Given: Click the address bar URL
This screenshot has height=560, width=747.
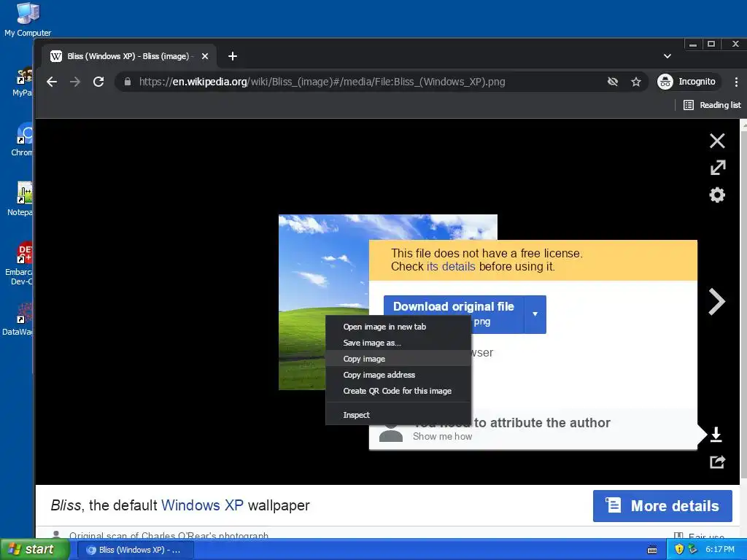Looking at the screenshot, I should [x=322, y=82].
